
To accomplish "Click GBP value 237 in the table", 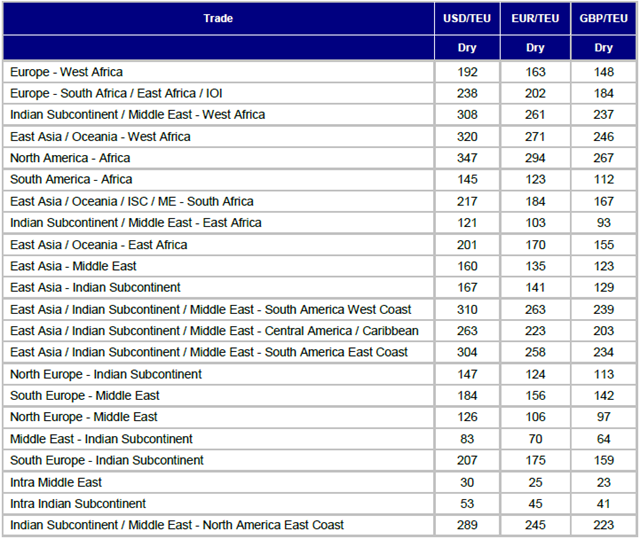I will point(603,115).
